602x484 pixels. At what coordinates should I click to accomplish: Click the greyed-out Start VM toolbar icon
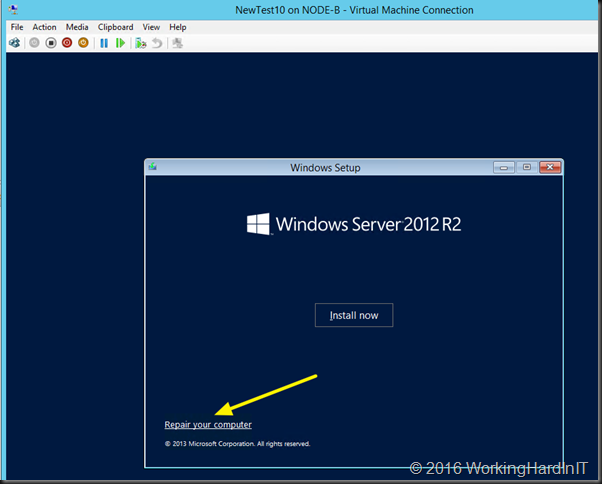tap(34, 43)
